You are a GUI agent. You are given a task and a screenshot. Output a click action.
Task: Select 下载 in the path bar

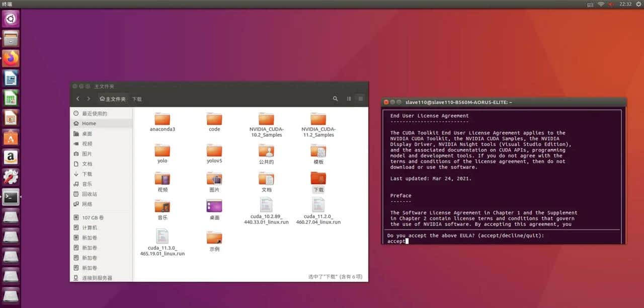click(x=136, y=99)
